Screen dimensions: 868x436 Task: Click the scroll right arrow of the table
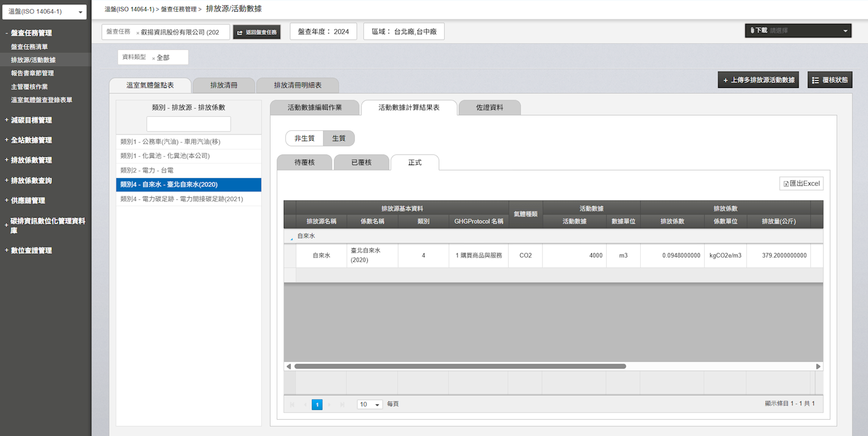818,367
